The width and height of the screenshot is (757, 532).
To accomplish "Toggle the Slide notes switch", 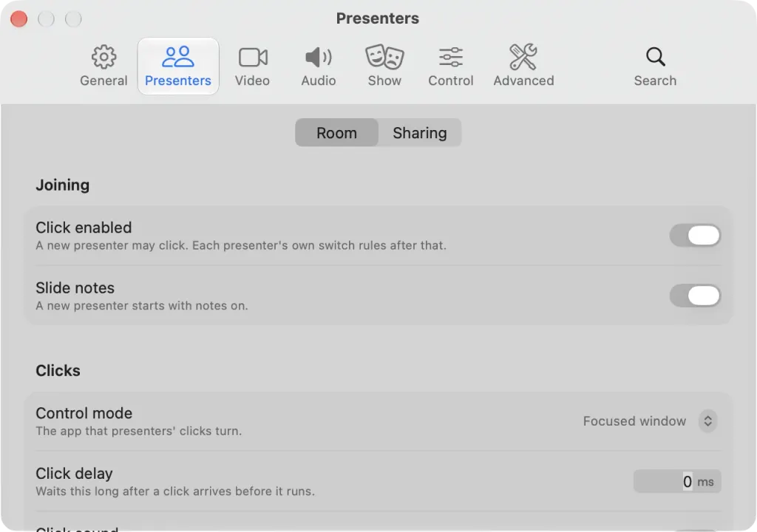I will pyautogui.click(x=695, y=296).
